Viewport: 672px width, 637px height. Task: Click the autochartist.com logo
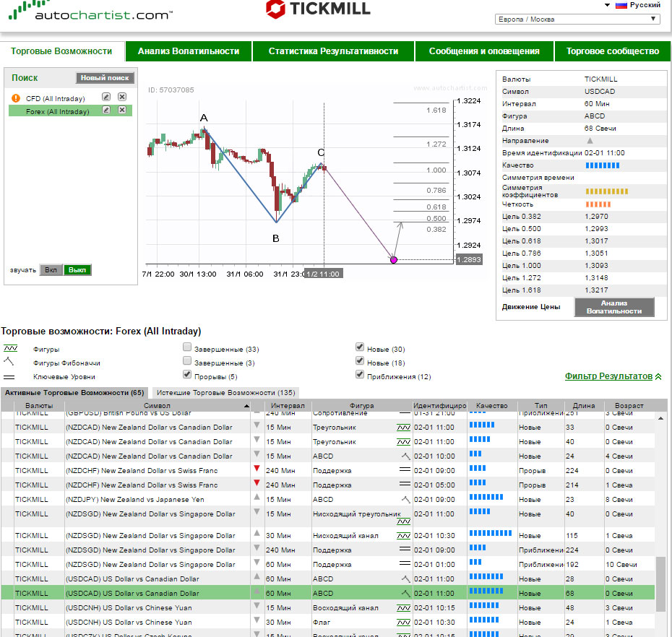coord(90,11)
